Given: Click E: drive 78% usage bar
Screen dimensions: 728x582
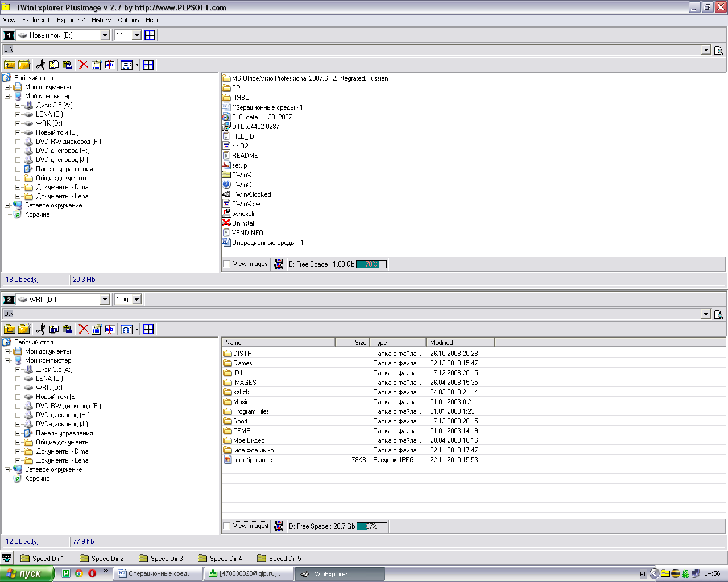Looking at the screenshot, I should click(371, 264).
